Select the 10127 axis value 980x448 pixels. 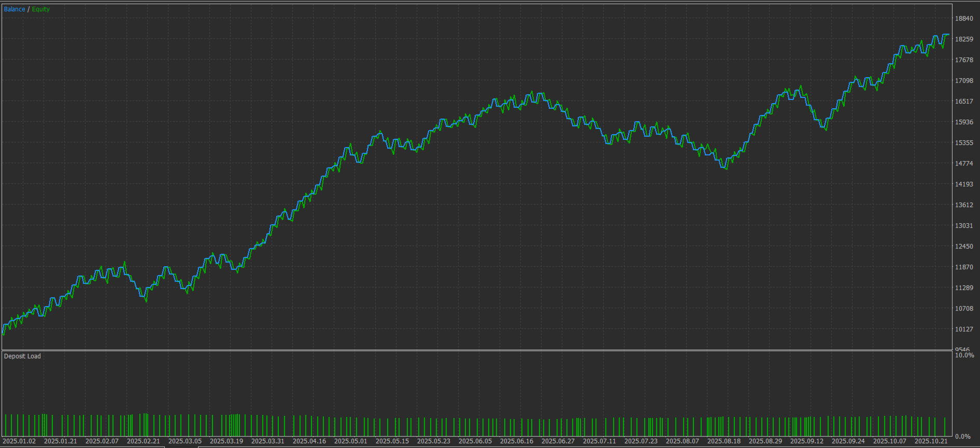(964, 329)
